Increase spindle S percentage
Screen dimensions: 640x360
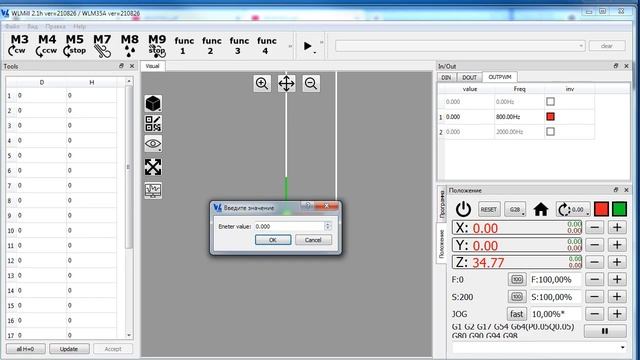click(617, 297)
